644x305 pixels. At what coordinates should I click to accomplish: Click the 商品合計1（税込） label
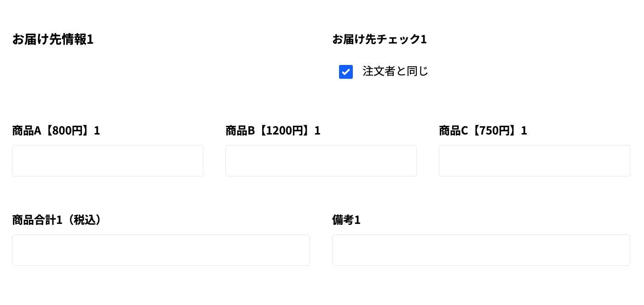pos(57,220)
